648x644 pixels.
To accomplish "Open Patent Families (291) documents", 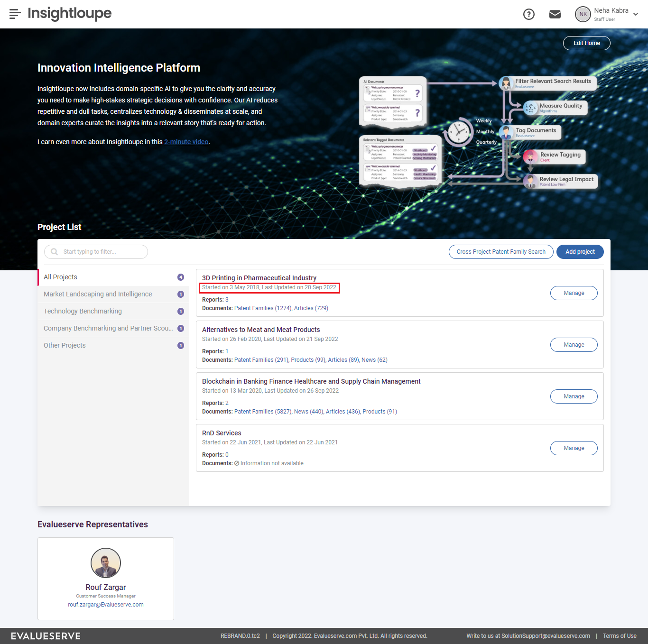I will pos(261,360).
